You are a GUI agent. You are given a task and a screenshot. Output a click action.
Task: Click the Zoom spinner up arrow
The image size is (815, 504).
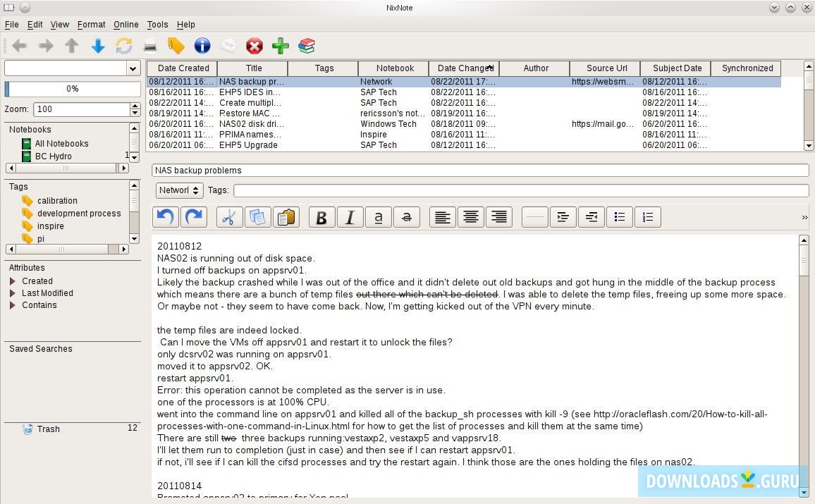point(133,105)
